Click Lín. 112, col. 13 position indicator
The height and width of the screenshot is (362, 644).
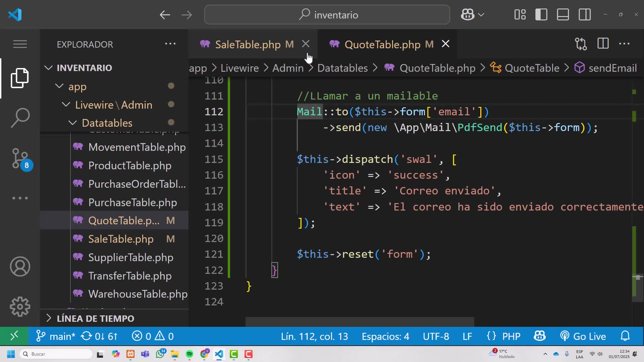tap(315, 336)
